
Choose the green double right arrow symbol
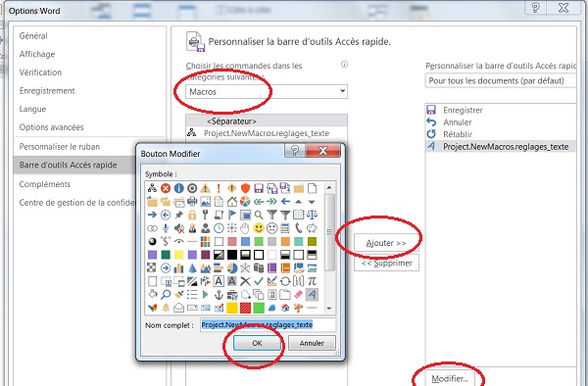(271, 202)
